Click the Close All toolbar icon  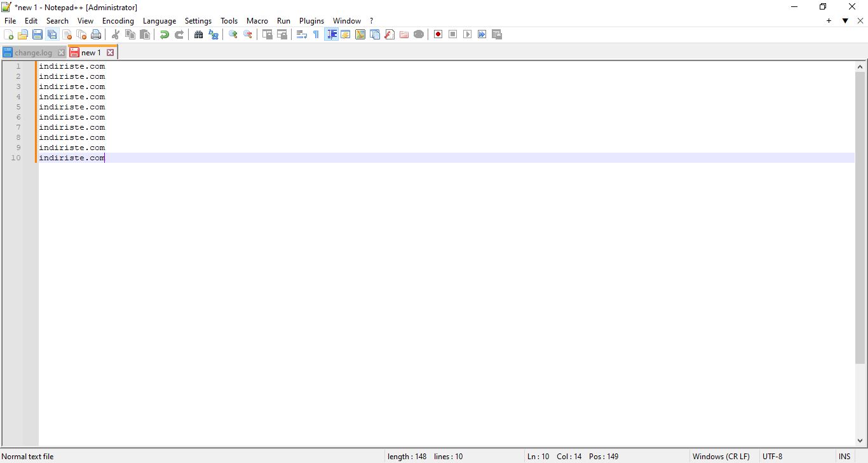click(x=81, y=34)
